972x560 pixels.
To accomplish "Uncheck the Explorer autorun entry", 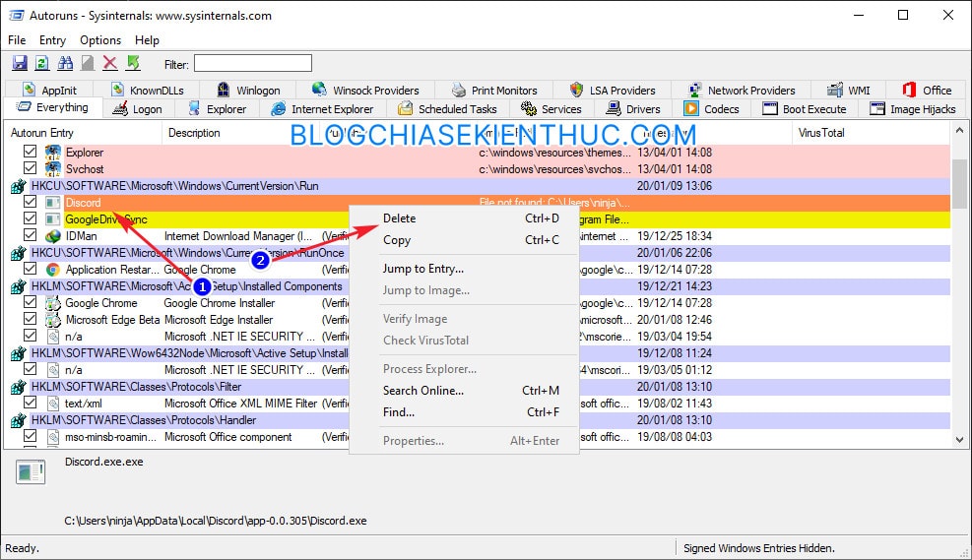I will (30, 152).
